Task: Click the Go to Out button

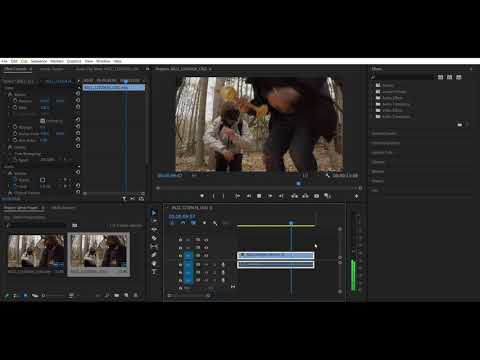Action: pyautogui.click(x=281, y=196)
